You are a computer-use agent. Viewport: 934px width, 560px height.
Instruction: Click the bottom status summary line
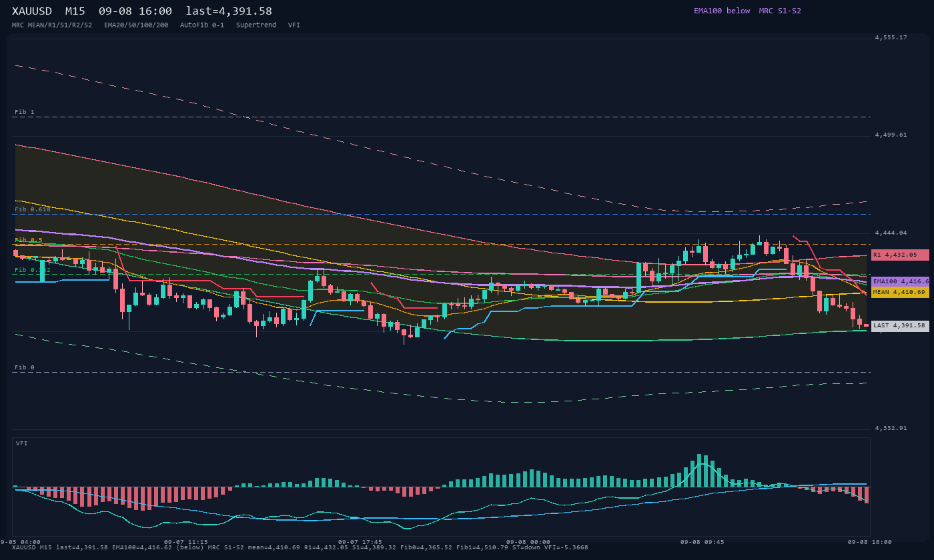pyautogui.click(x=300, y=547)
